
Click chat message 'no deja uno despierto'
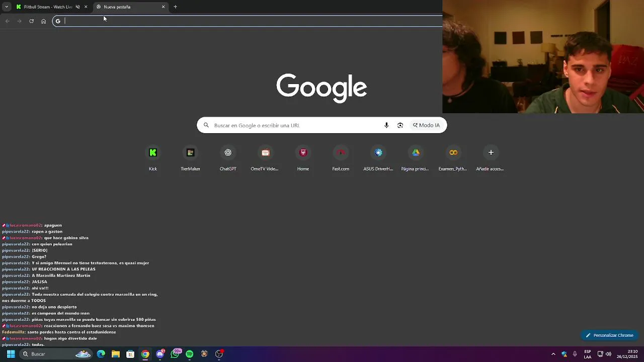pyautogui.click(x=54, y=307)
